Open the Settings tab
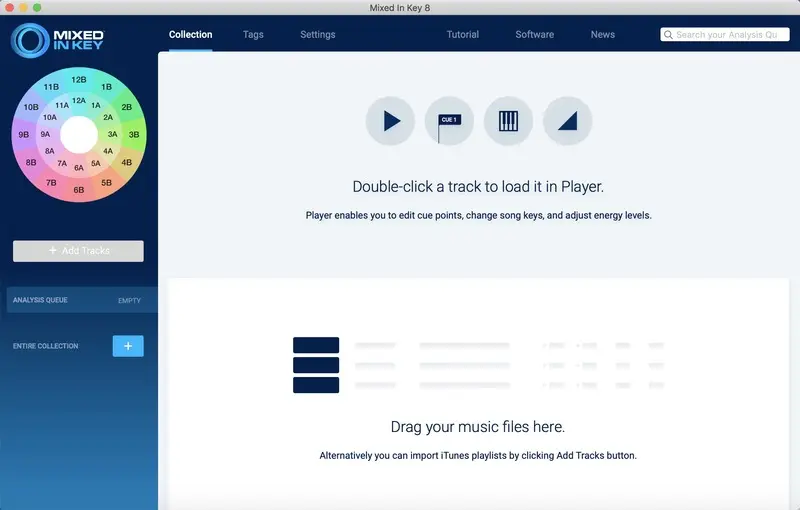Image resolution: width=800 pixels, height=510 pixels. 317,35
